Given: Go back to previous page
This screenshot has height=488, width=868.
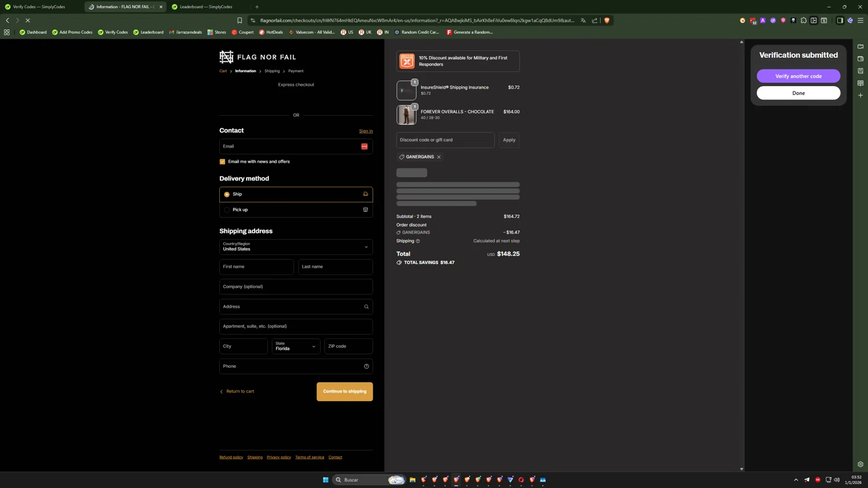Looking at the screenshot, I should (8, 20).
